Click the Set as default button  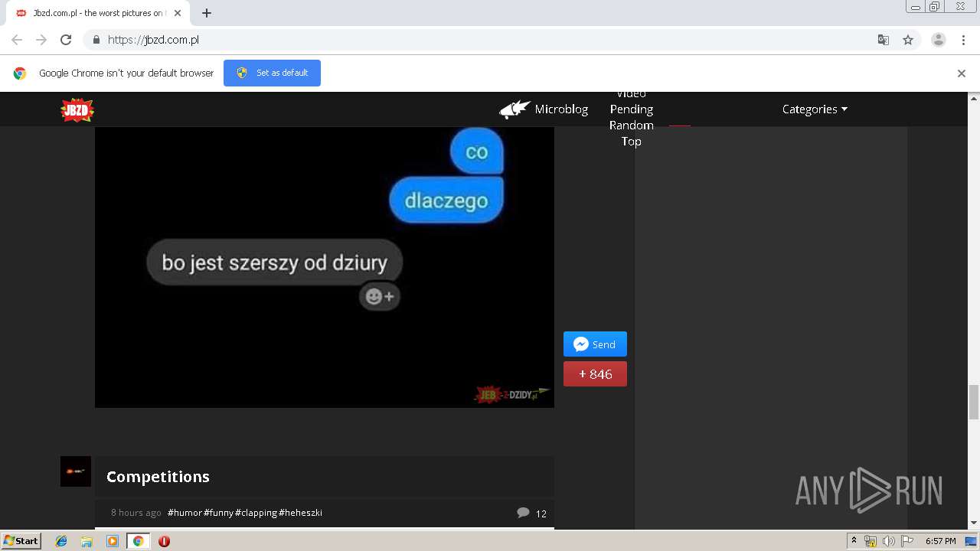tap(272, 73)
